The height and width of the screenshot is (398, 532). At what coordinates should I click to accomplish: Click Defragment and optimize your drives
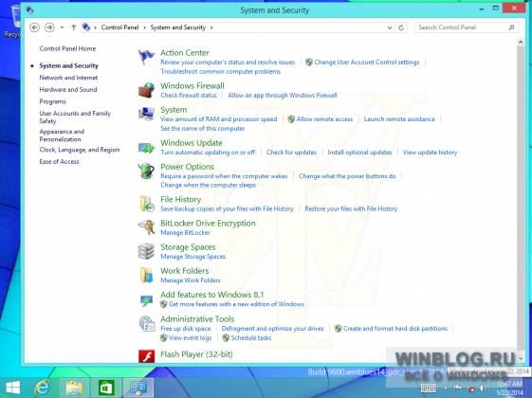pyautogui.click(x=272, y=329)
